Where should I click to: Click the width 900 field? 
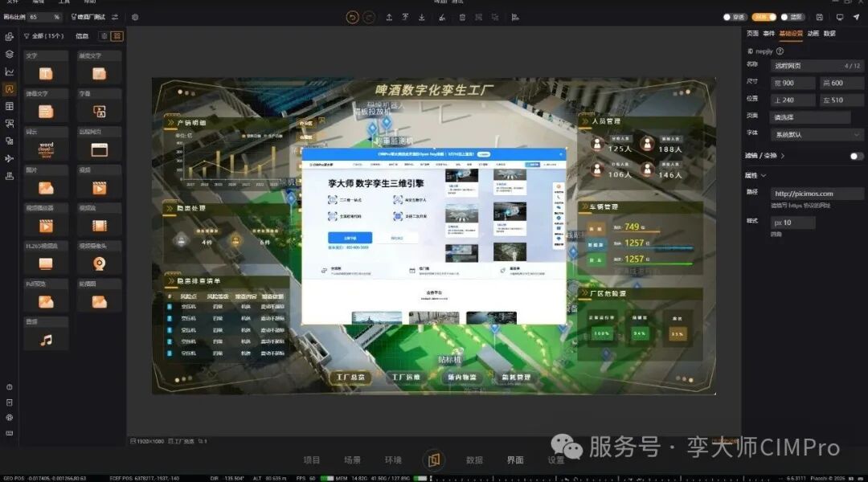792,83
